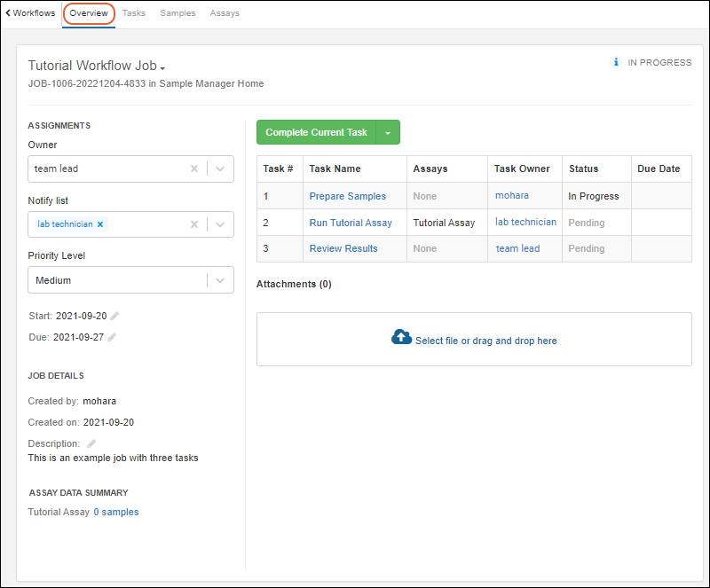Expand the Owner dropdown
Viewport: 710px width, 588px height.
(220, 169)
